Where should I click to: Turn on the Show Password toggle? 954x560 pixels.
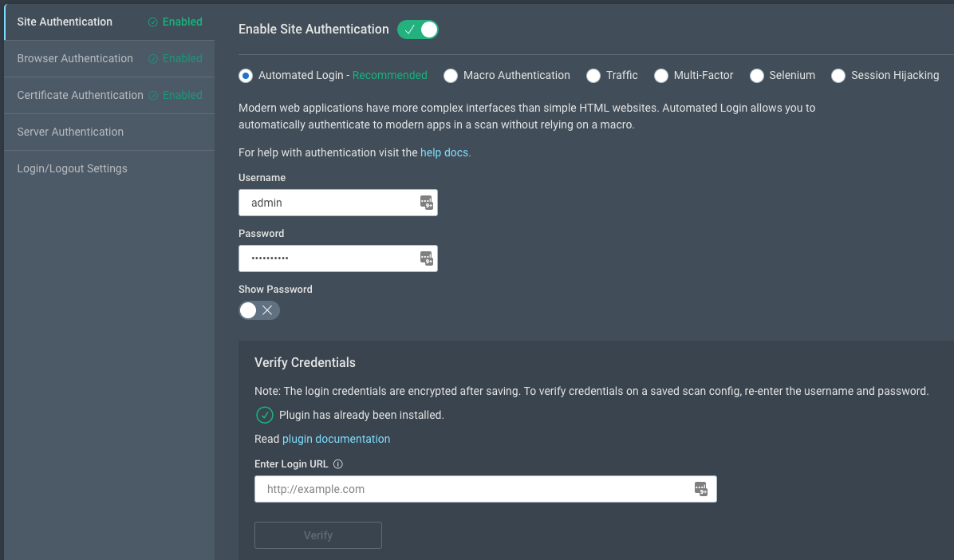[x=259, y=310]
